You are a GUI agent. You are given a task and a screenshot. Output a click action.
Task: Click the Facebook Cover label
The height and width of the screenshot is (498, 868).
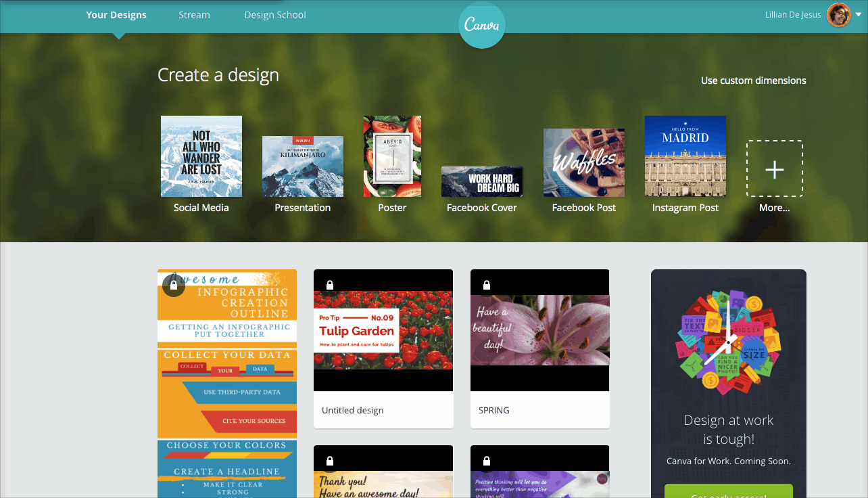pyautogui.click(x=482, y=208)
